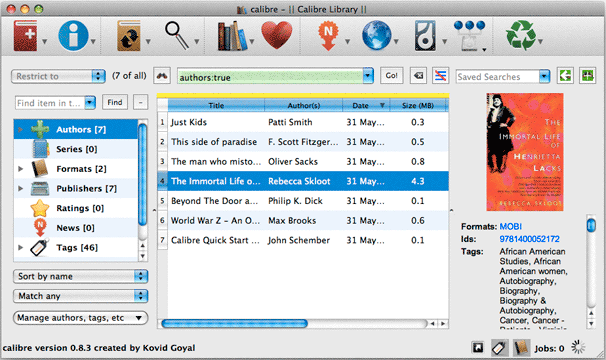Open the Sort by name dropdown
This screenshot has height=360, width=606.
(80, 276)
